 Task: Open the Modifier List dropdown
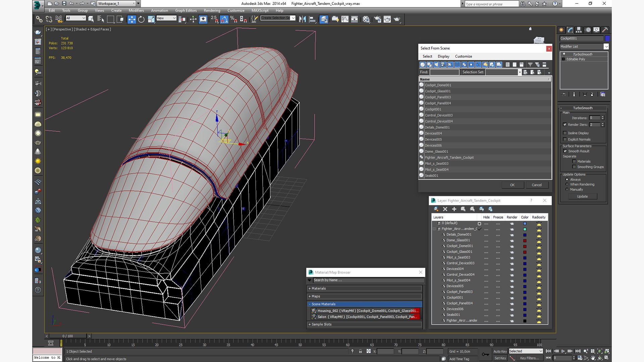606,47
